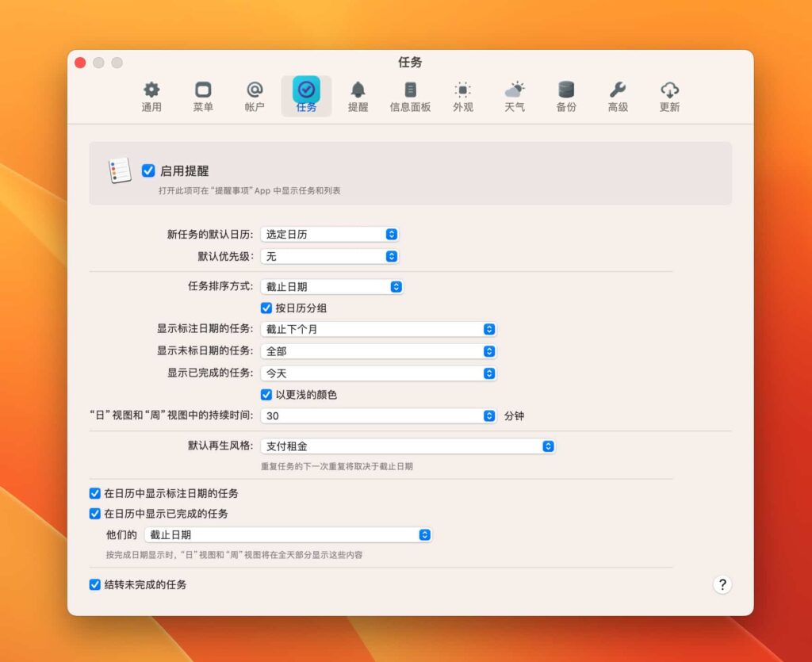Uncheck 按日历分组
Screen dimensions: 812x662
[267, 308]
